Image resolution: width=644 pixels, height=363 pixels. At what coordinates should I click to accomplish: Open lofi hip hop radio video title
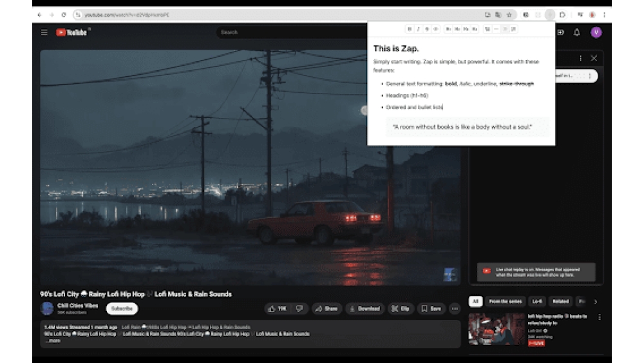coord(557,319)
